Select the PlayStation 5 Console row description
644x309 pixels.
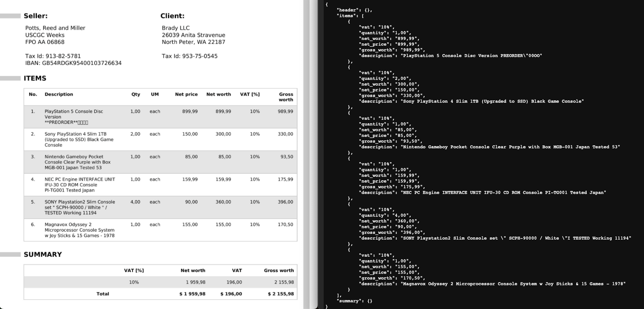[x=74, y=117]
